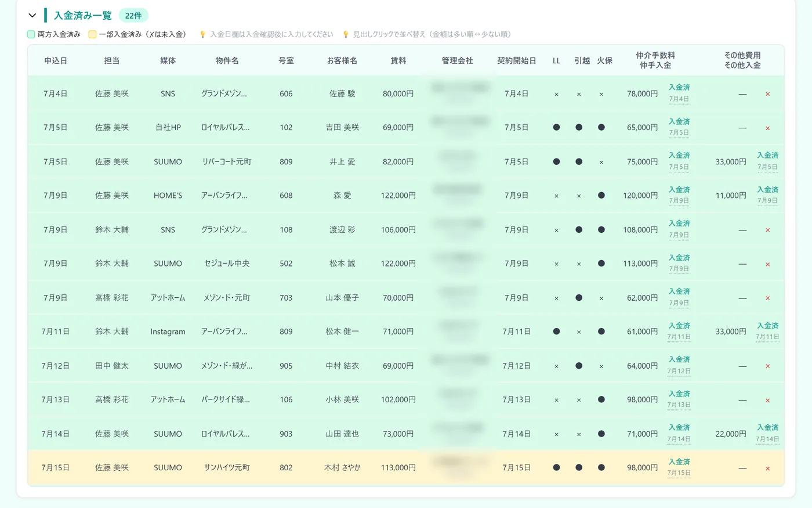Click customer name 山田 達也
Image resolution: width=812 pixels, height=508 pixels.
(x=342, y=434)
